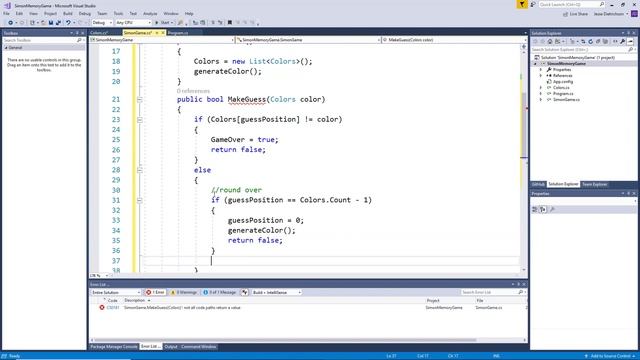The height and width of the screenshot is (360, 640).
Task: Click the user account avatar icon
Action: tap(634, 14)
